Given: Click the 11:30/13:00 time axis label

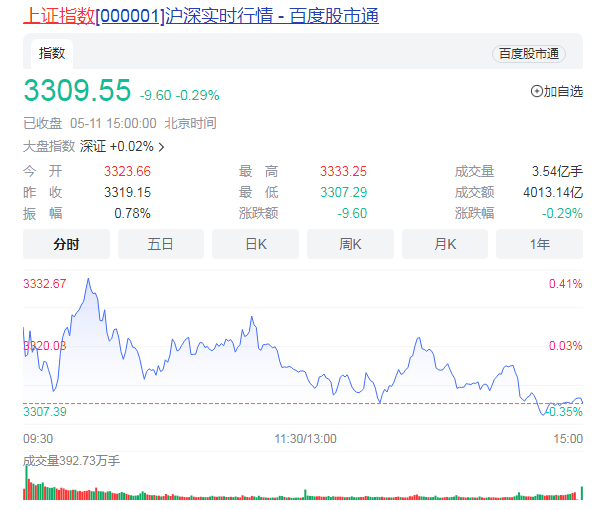Looking at the screenshot, I should pos(305,438).
